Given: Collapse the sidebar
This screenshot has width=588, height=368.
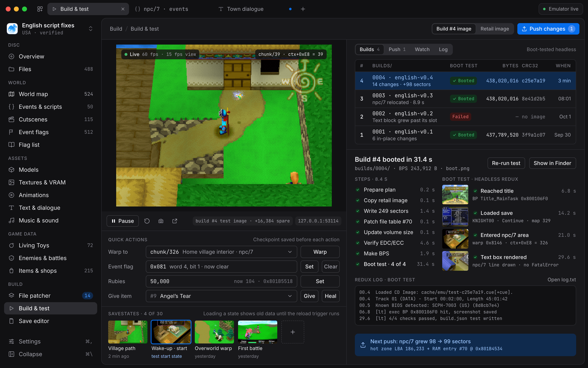Looking at the screenshot, I should (x=51, y=354).
